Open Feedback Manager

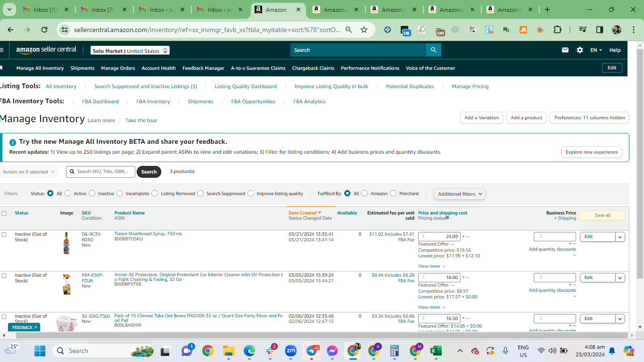tap(203, 68)
